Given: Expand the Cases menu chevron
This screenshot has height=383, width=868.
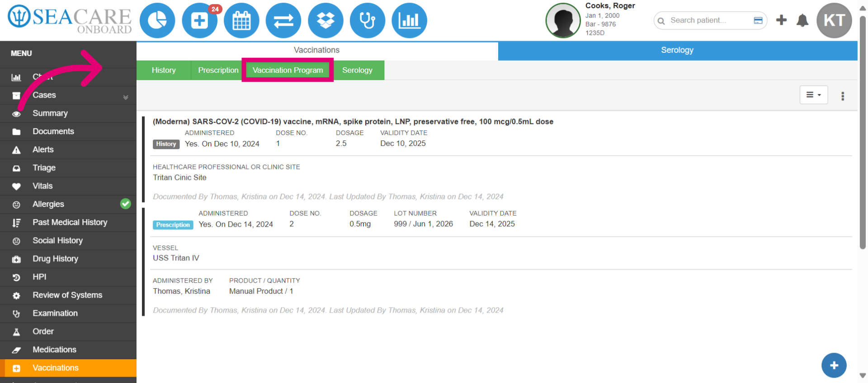Looking at the screenshot, I should (126, 97).
